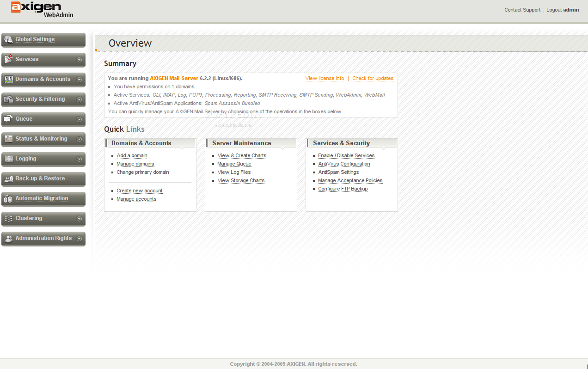The image size is (588, 369).
Task: Click the Global Settings globe icon
Action: click(x=8, y=40)
